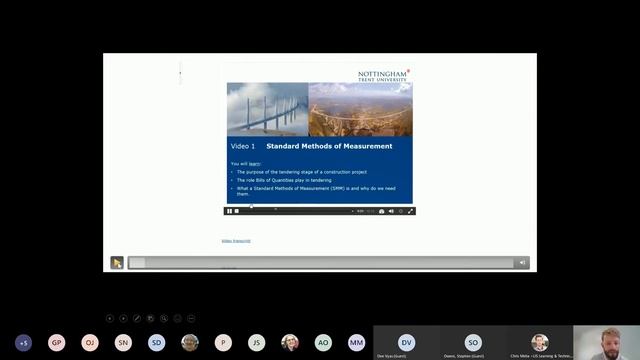Image resolution: width=640 pixels, height=360 pixels.
Task: Open the Video transcript link
Action: (x=236, y=241)
